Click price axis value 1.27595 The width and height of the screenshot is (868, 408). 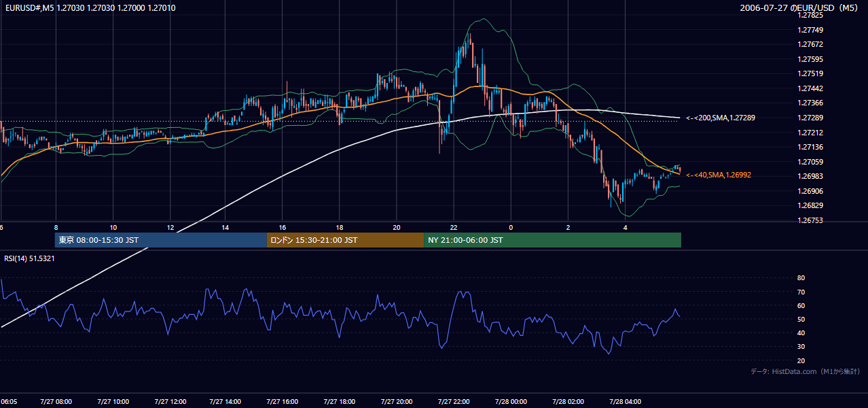(x=810, y=59)
